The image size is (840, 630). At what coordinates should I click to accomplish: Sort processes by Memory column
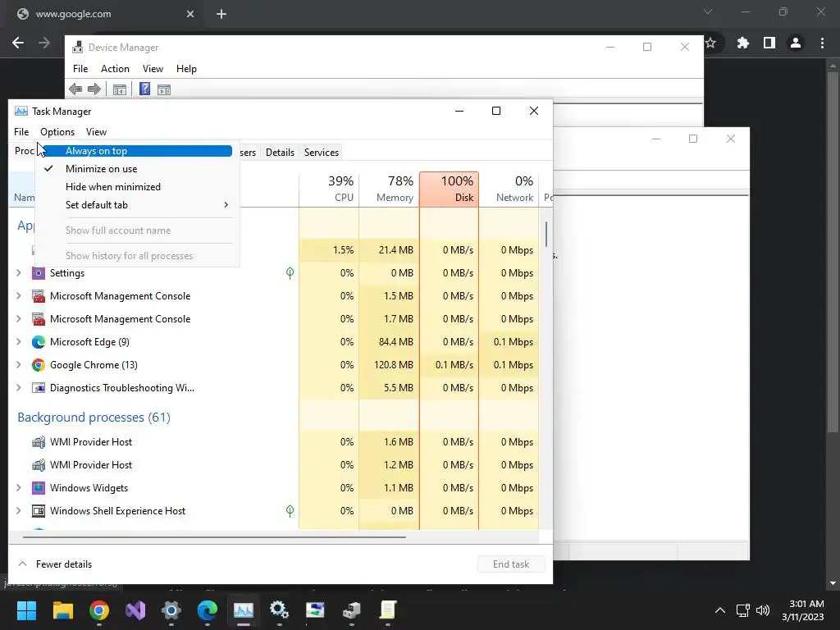[389, 189]
